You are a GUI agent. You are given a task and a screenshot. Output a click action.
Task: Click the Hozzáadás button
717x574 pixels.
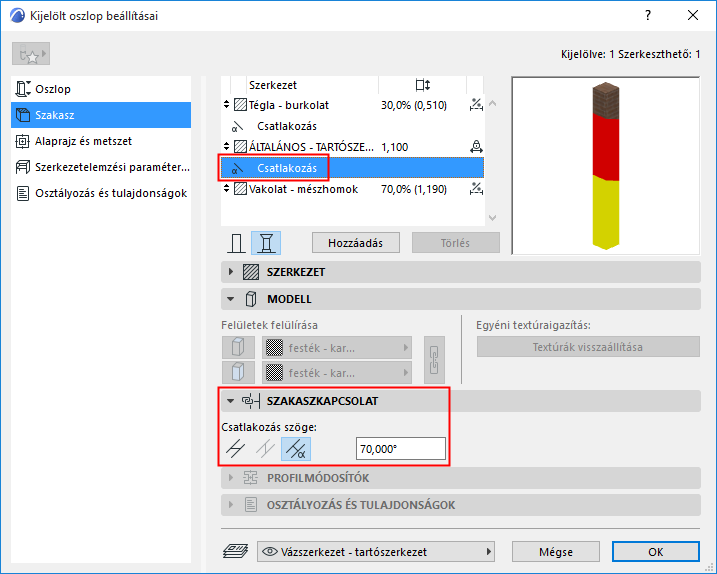[356, 243]
